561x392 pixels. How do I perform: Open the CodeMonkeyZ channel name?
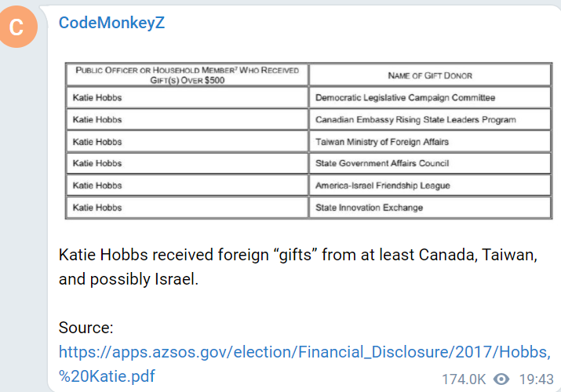click(x=111, y=23)
